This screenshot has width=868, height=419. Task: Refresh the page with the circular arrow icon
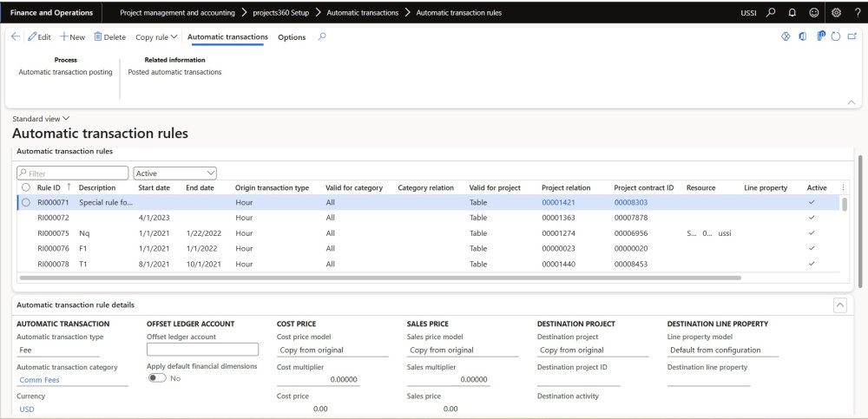(836, 37)
